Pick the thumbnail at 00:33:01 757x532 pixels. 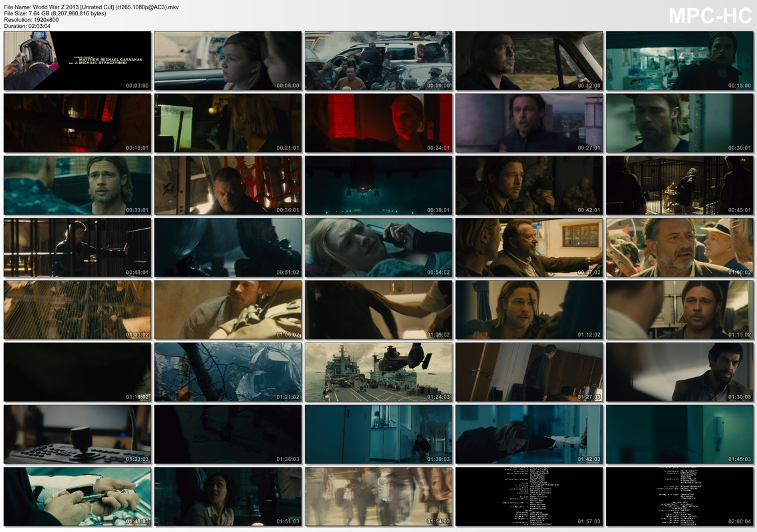coord(77,186)
